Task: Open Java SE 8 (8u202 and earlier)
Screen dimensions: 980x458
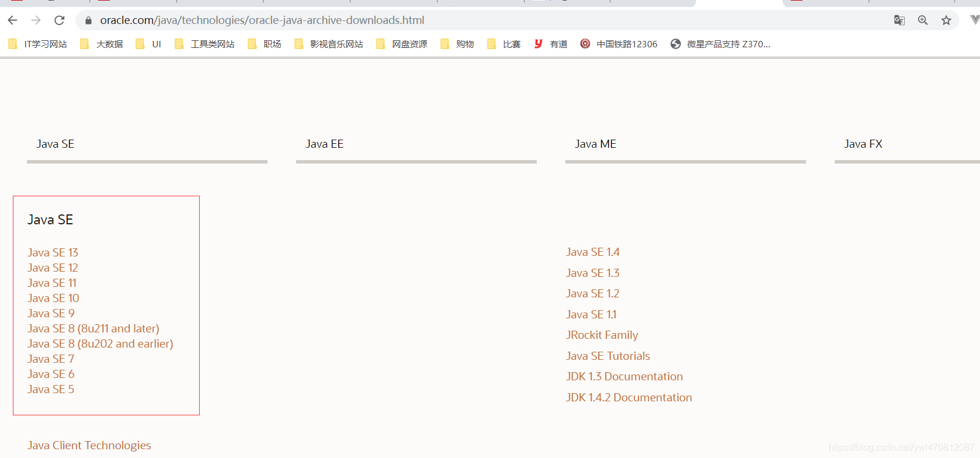Action: pyautogui.click(x=100, y=343)
